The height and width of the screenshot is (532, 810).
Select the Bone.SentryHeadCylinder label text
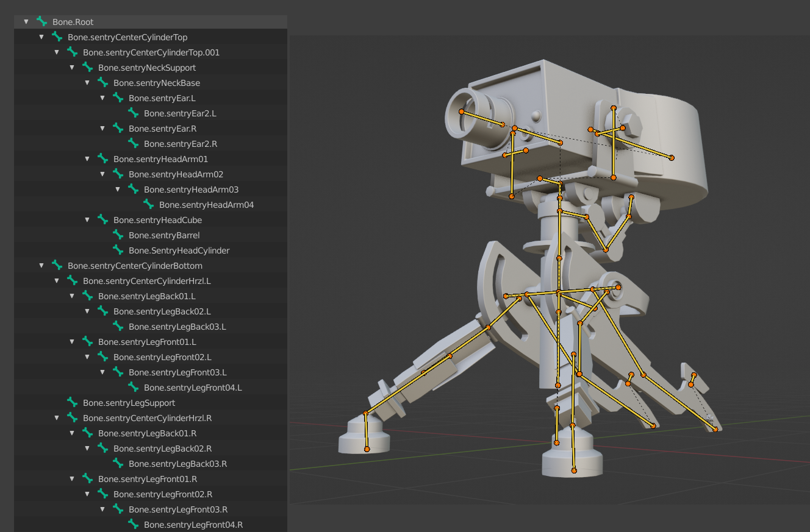pyautogui.click(x=179, y=250)
